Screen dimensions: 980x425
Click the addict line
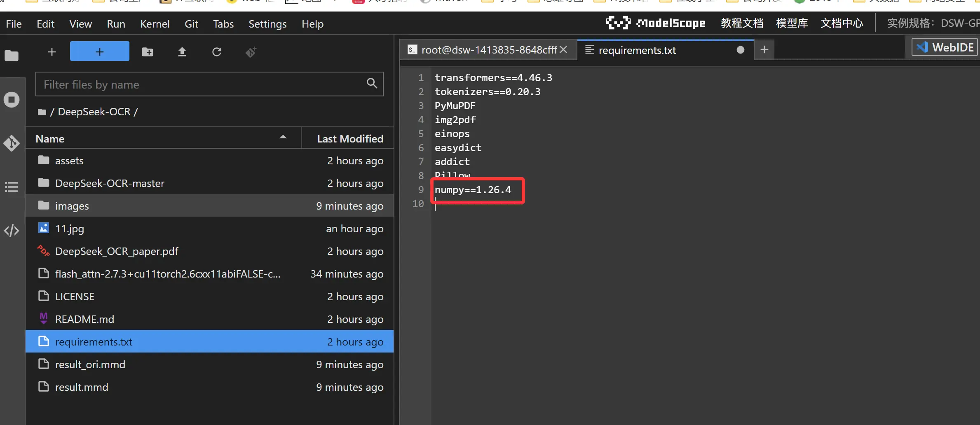pos(452,162)
